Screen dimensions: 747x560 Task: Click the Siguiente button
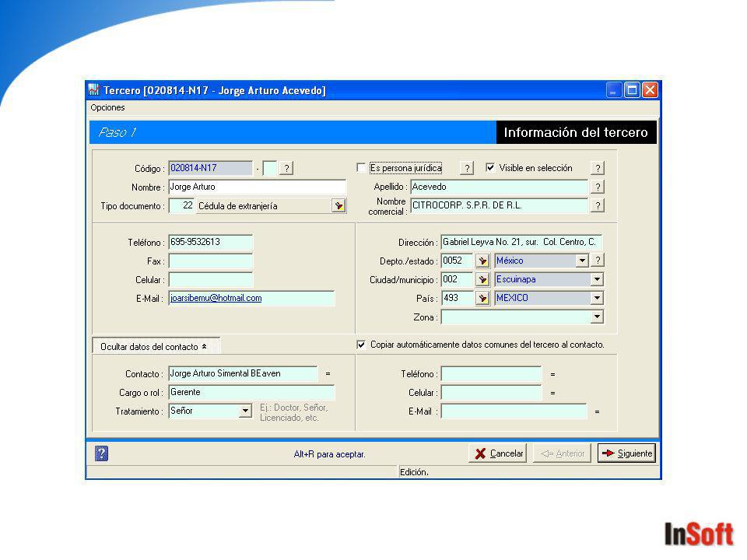pyautogui.click(x=626, y=453)
